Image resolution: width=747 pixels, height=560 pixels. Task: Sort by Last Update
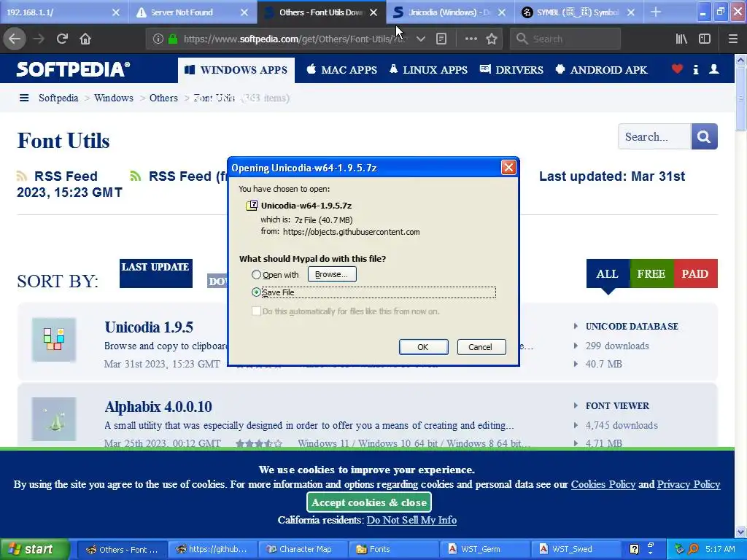pos(156,273)
